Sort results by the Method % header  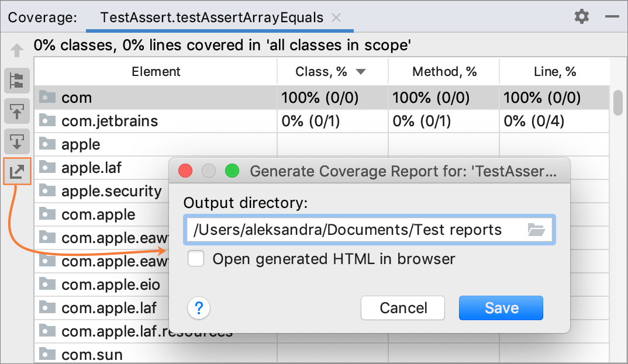(x=443, y=71)
